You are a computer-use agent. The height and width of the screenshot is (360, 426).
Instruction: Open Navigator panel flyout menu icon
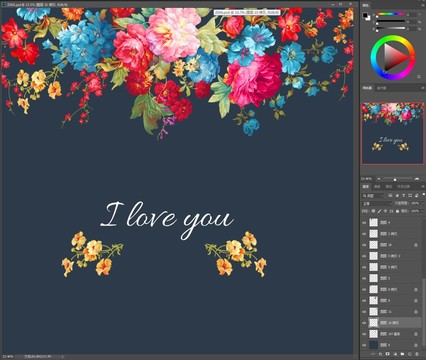click(423, 88)
